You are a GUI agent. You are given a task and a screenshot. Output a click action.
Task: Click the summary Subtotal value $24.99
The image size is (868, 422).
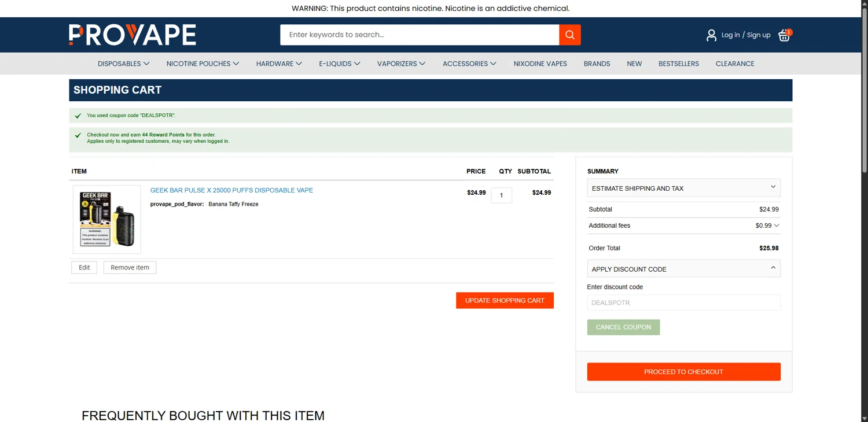point(769,209)
